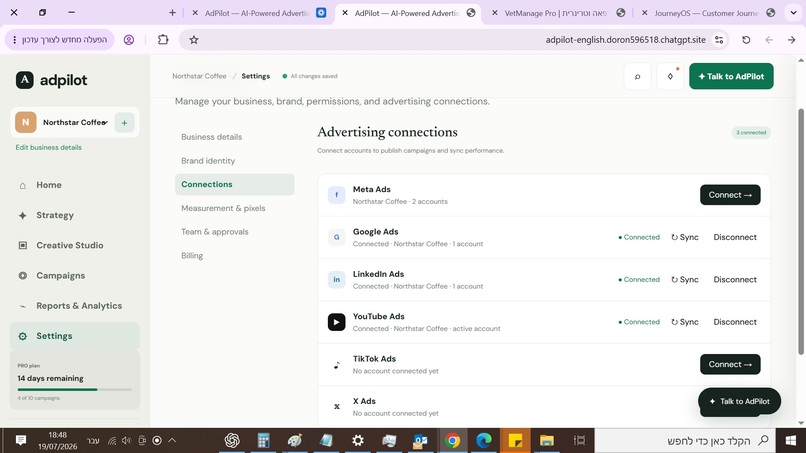Viewport: 806px width, 453px height.
Task: Open search with the magnifier button
Action: click(637, 77)
